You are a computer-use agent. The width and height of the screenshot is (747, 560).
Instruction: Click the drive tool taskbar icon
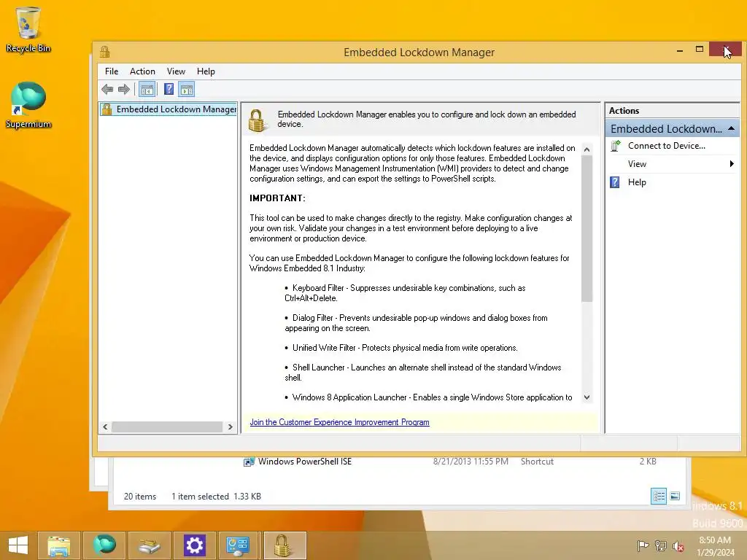pos(150,545)
